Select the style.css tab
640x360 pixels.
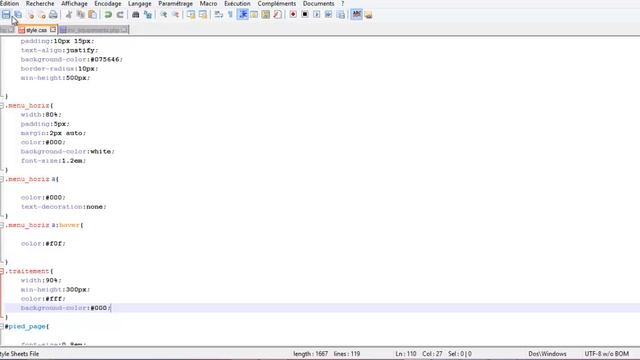pyautogui.click(x=36, y=30)
